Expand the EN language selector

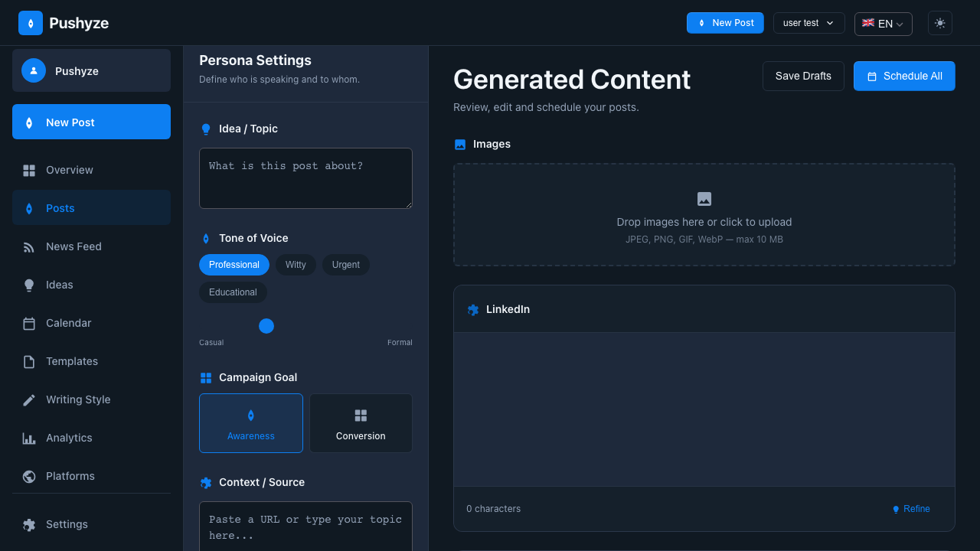coord(883,24)
